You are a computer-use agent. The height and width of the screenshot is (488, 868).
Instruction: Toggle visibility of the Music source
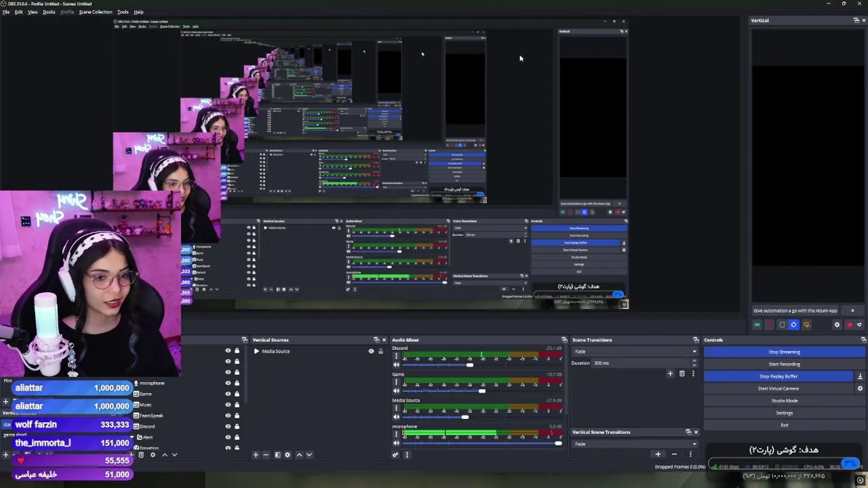pos(228,405)
